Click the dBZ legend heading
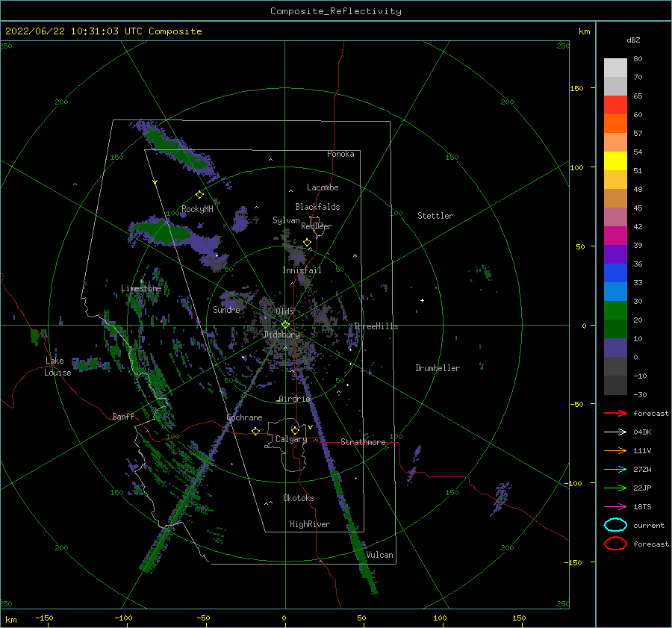Viewport: 672px width, 628px height. [633, 40]
